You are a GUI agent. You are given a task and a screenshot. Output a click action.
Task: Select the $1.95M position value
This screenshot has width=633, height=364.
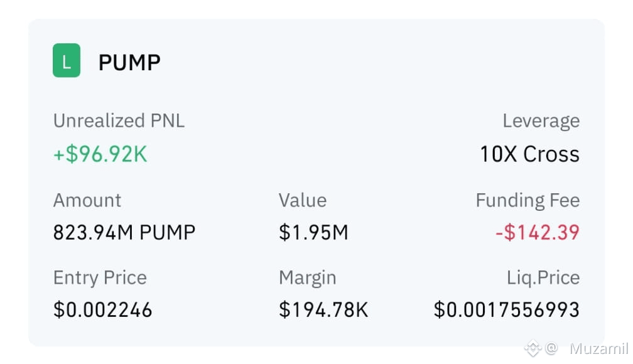click(x=313, y=232)
